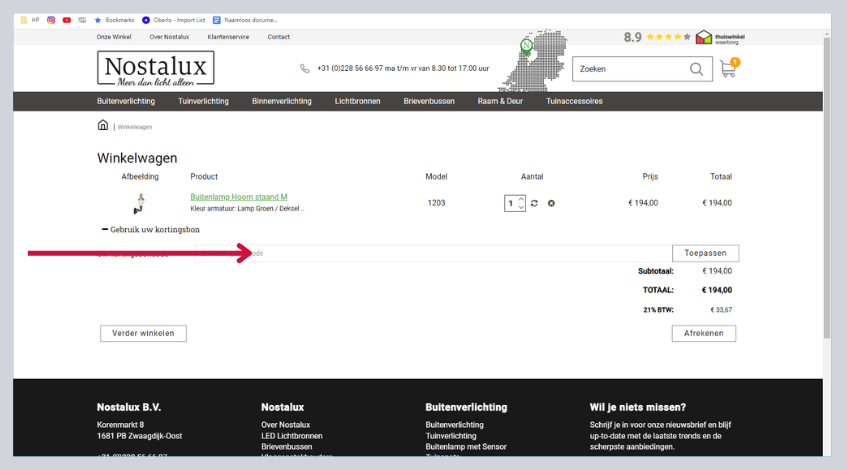This screenshot has width=847, height=470.
Task: Click the Zoeken search field
Action: click(630, 69)
